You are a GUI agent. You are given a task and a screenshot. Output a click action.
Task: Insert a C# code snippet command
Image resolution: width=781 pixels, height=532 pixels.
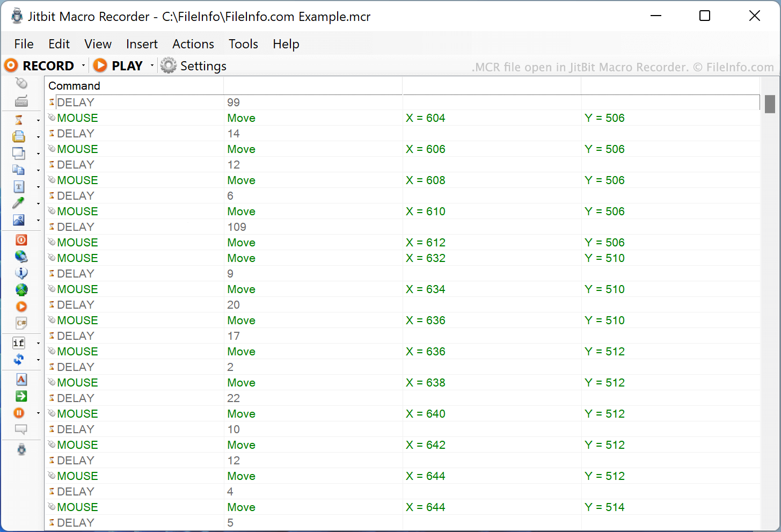tap(21, 323)
